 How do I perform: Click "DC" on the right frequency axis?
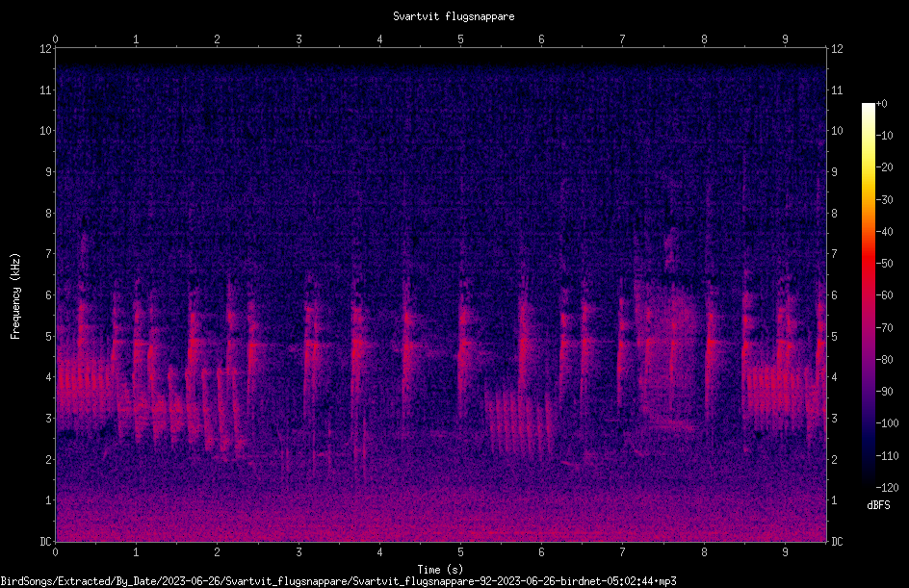click(837, 542)
